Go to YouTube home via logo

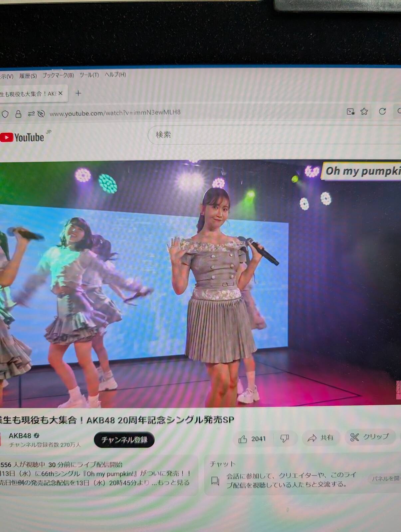click(x=23, y=137)
